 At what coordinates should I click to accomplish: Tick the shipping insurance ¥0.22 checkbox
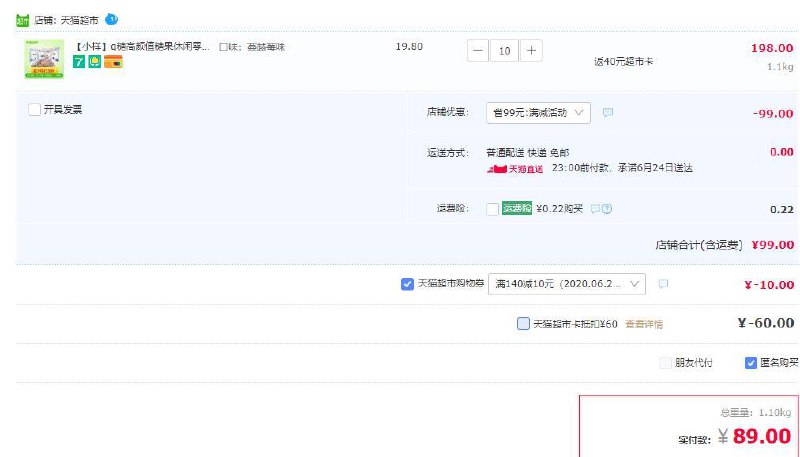[492, 209]
